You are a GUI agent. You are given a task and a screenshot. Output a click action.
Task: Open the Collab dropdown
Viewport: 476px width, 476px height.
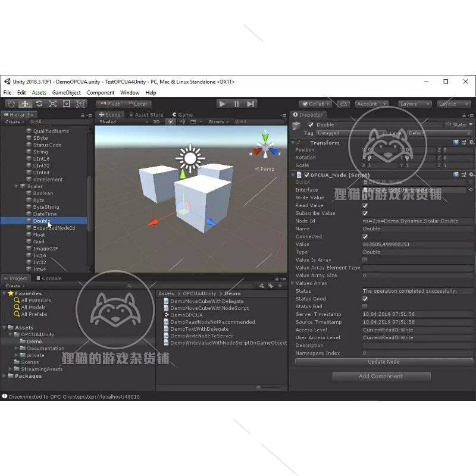pos(315,104)
